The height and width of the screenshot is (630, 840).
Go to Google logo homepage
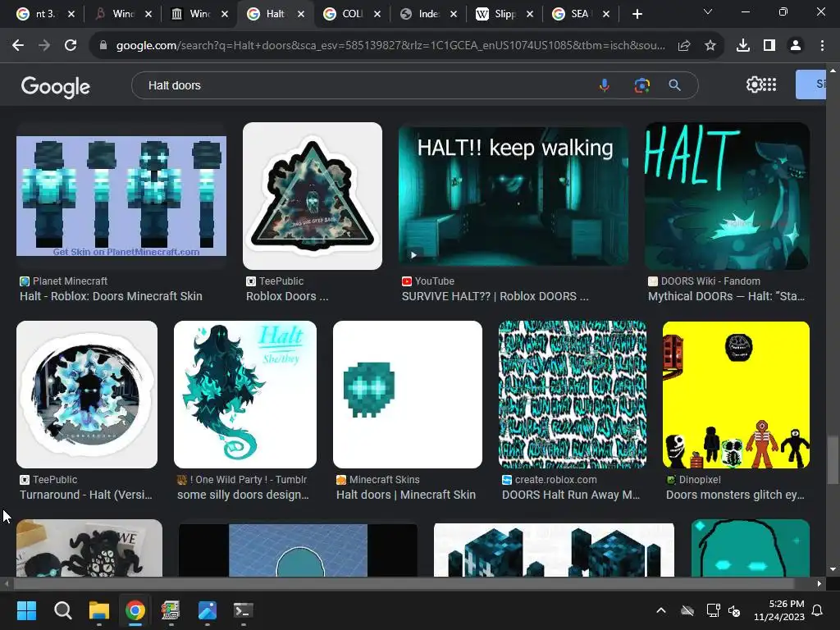point(56,86)
